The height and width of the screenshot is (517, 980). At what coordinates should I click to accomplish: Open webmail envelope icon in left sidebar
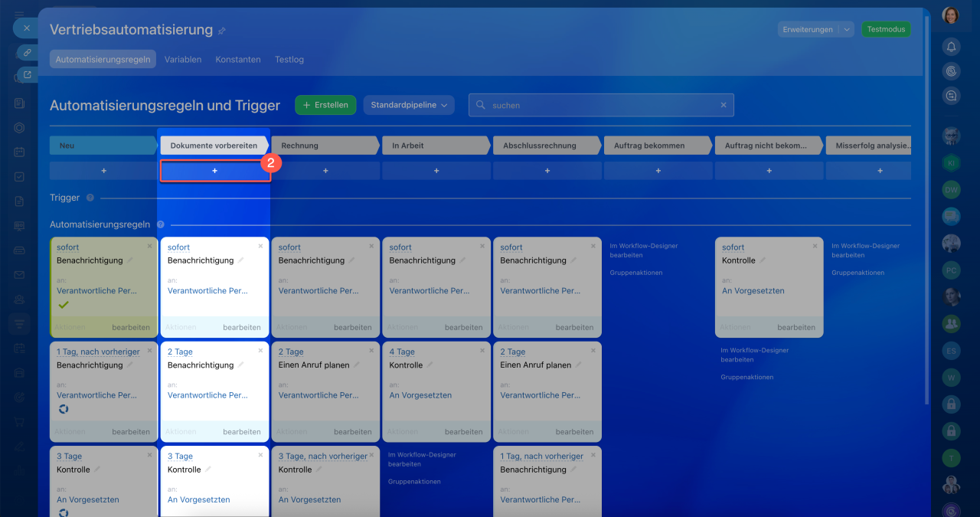(19, 275)
